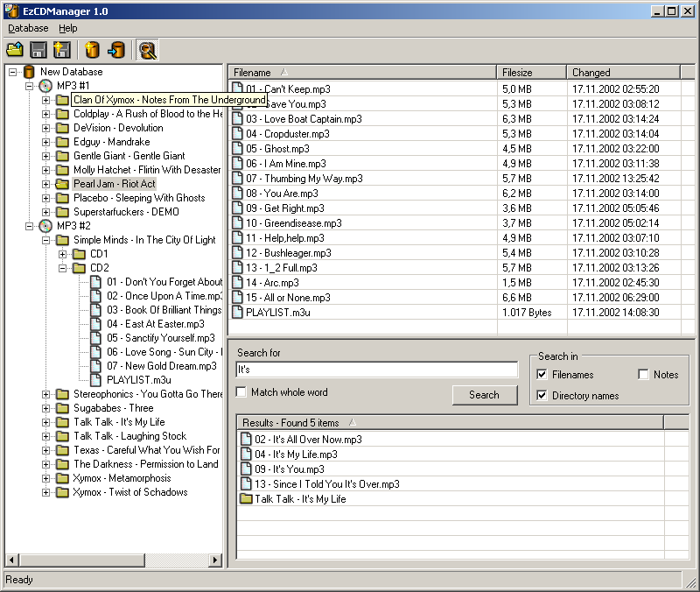Collapse the MP3 #2 disc node
Screen dimensions: 700x592
click(x=30, y=226)
